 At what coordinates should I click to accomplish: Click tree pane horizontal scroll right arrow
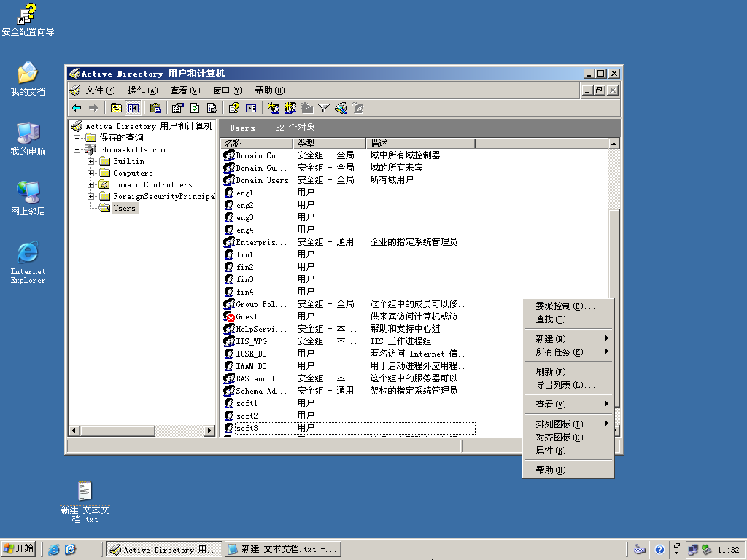click(x=209, y=430)
